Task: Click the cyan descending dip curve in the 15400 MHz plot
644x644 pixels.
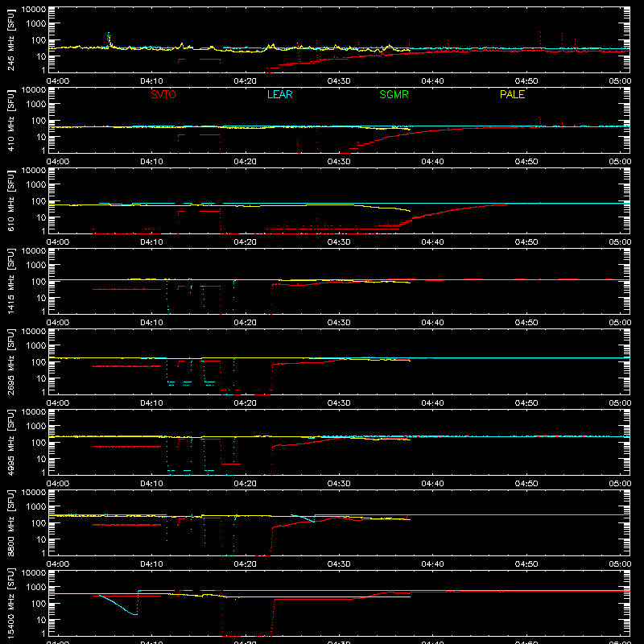Action: [118, 605]
